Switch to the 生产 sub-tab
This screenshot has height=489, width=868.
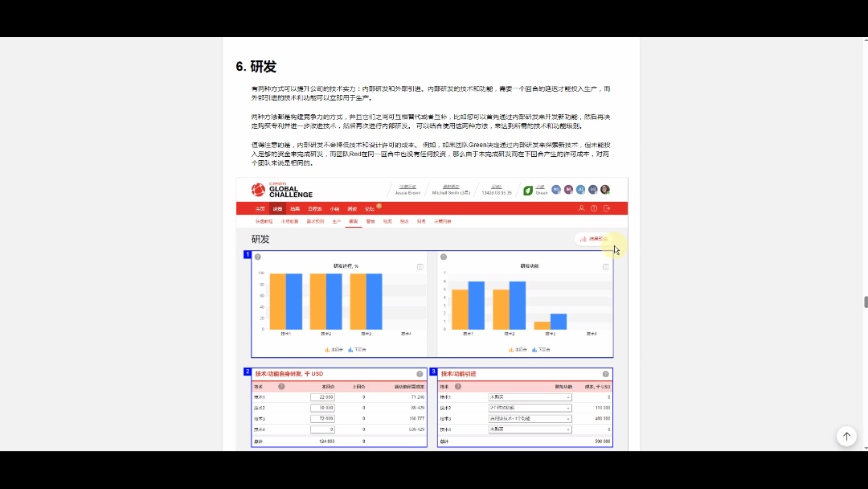click(x=337, y=221)
